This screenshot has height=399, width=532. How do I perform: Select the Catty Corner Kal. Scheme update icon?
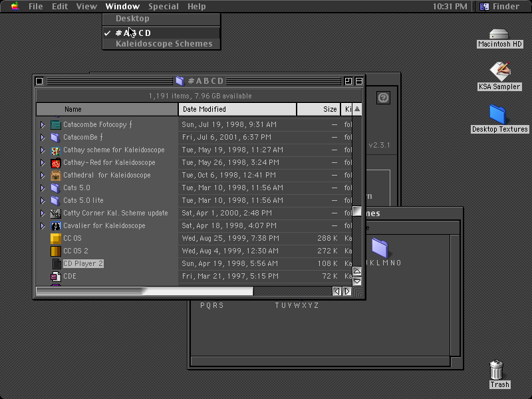(56, 213)
